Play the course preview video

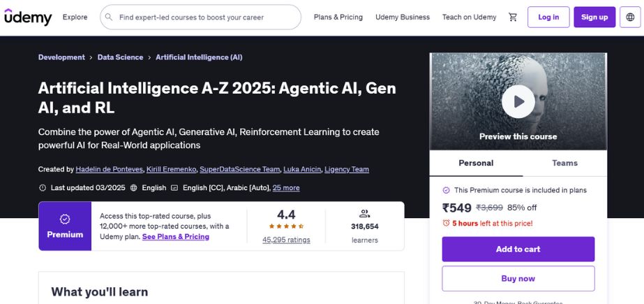518,101
